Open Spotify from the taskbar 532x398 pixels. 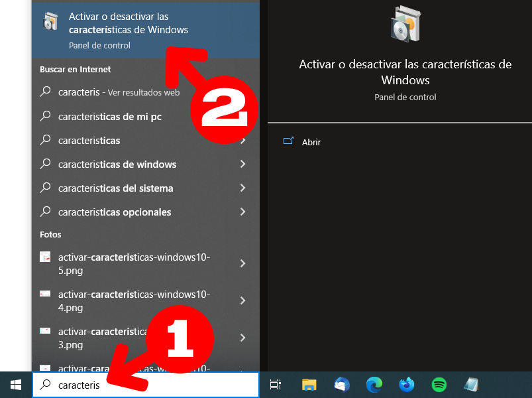pos(439,385)
